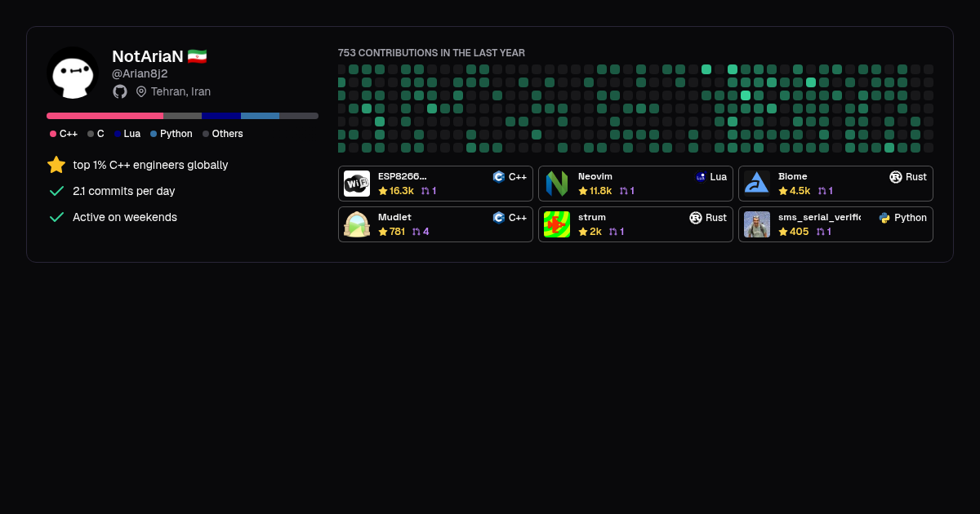Open the strum repository logo
This screenshot has width=980, height=514.
coord(557,224)
